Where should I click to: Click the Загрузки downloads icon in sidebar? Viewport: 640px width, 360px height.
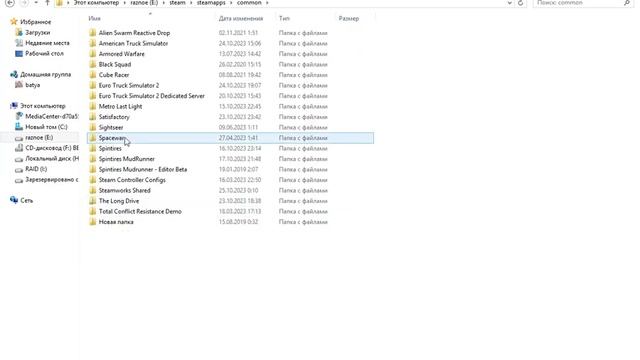19,32
